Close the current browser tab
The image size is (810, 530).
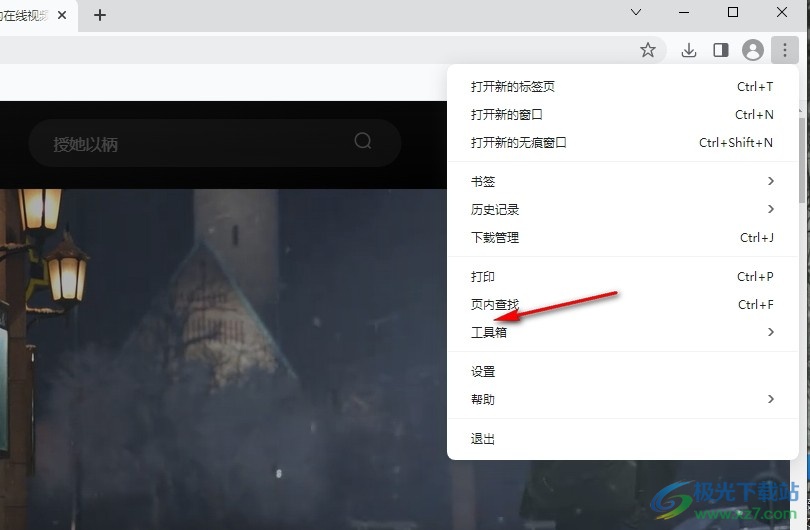[62, 15]
